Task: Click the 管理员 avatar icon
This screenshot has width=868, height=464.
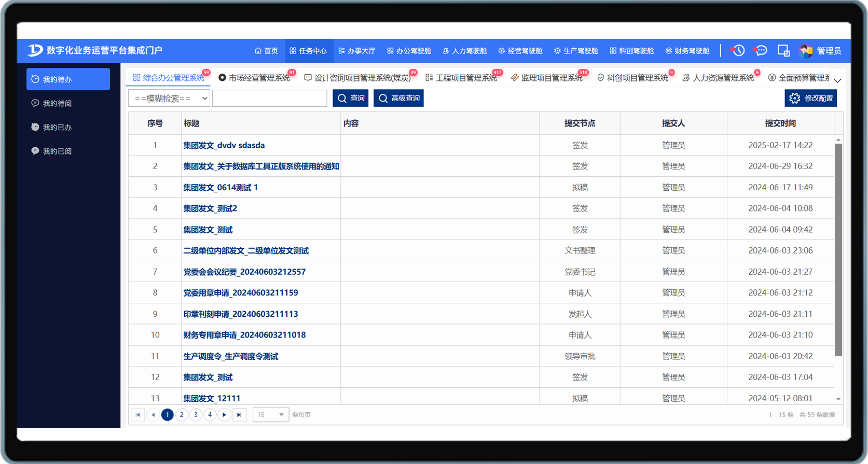Action: coord(806,50)
